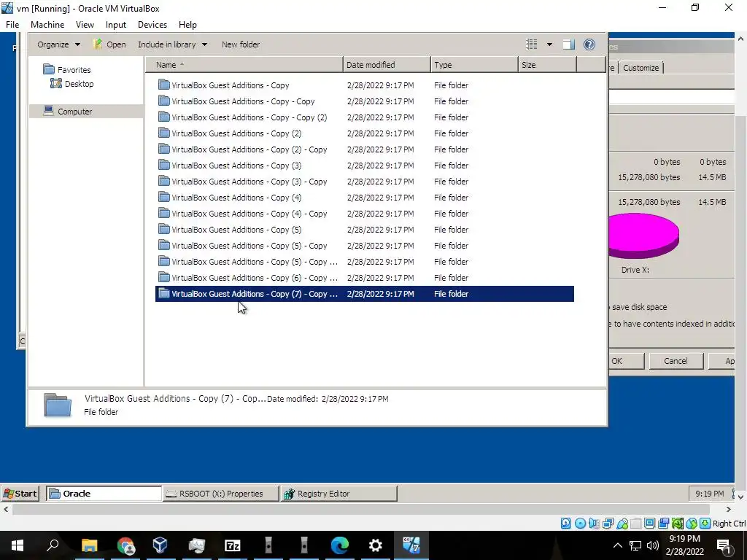Show hidden tray icons chevron on host taskbar
Image resolution: width=747 pixels, height=560 pixels.
[617, 545]
